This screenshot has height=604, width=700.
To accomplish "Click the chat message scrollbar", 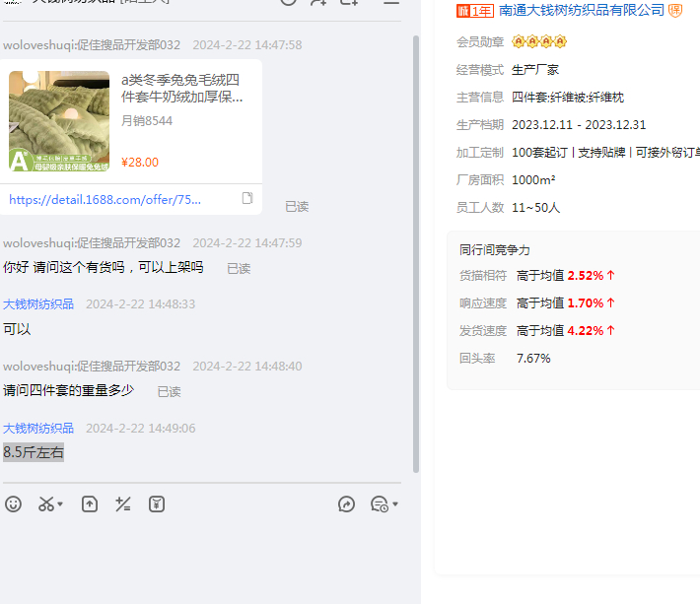I will point(416,246).
